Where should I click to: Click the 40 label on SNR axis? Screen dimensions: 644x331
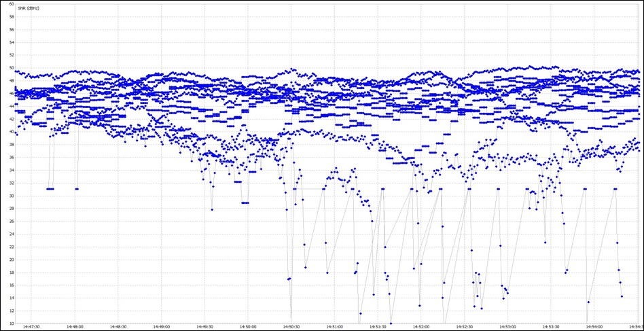pos(11,132)
